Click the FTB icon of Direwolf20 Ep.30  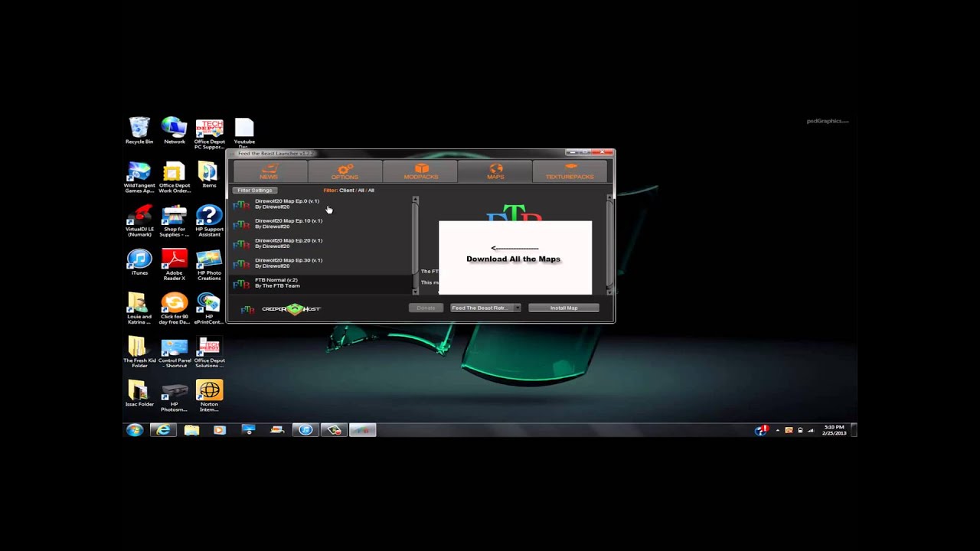(241, 264)
